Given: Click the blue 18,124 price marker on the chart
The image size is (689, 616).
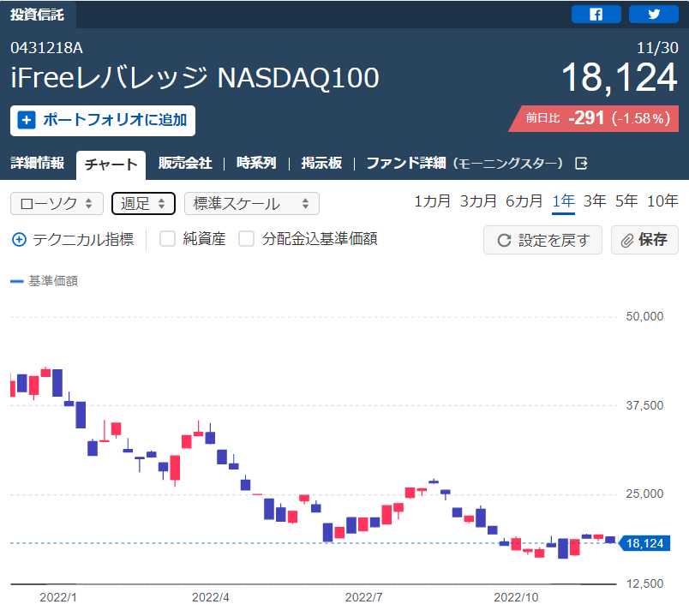Looking at the screenshot, I should 644,543.
